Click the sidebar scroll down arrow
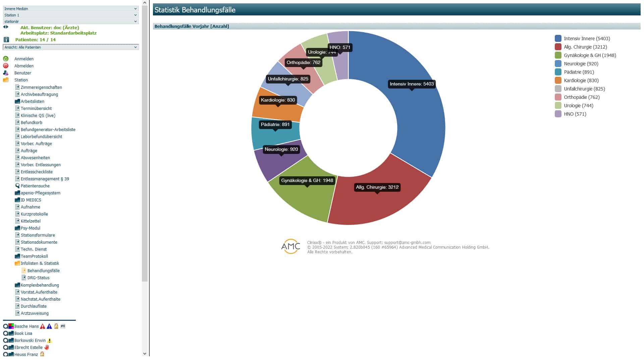The width and height of the screenshot is (644, 362). click(145, 354)
